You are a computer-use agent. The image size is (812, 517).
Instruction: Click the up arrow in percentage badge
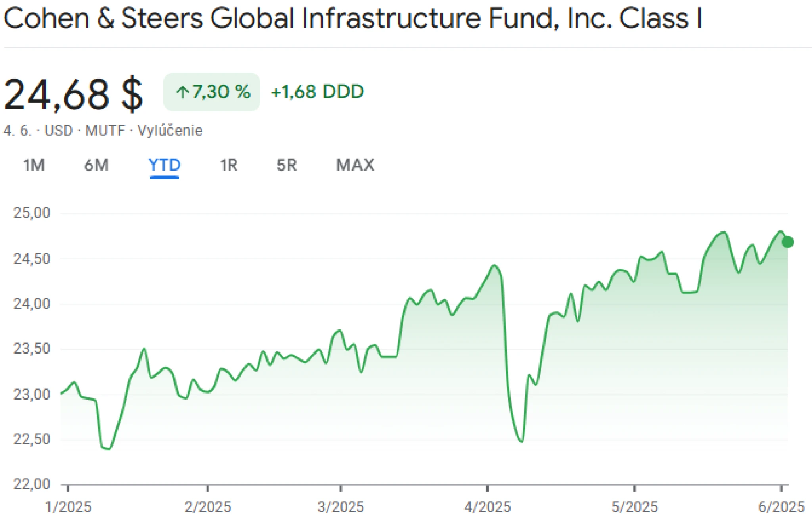(182, 92)
